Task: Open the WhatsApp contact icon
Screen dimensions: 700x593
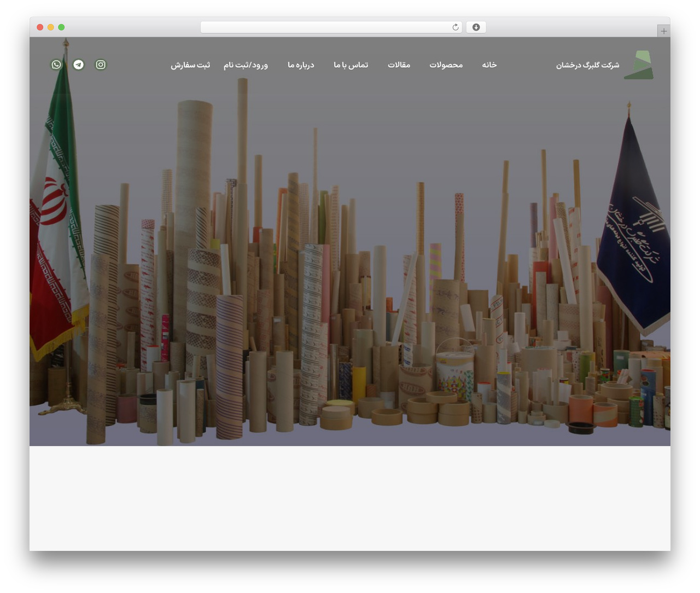Action: coord(56,65)
